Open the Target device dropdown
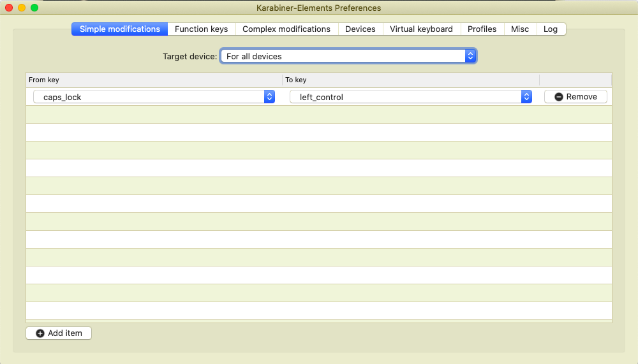Image resolution: width=638 pixels, height=364 pixels. [x=348, y=56]
